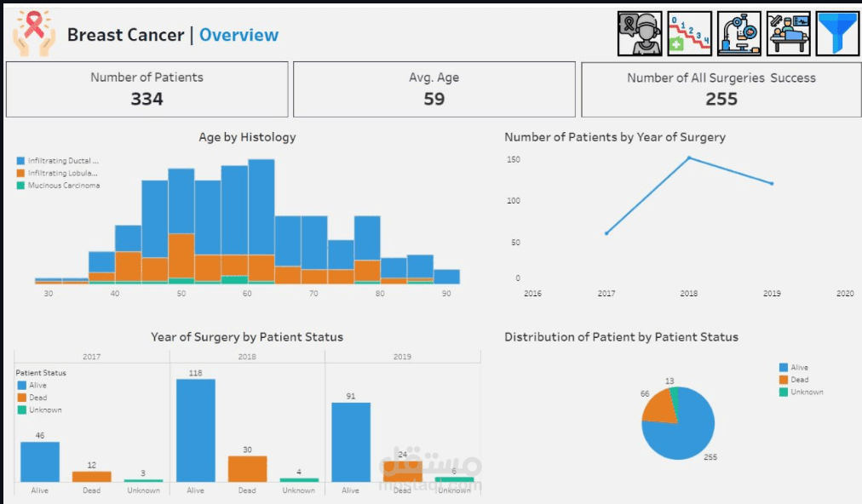
Task: Select the 2017 header in surgery chart
Action: pyautogui.click(x=91, y=356)
